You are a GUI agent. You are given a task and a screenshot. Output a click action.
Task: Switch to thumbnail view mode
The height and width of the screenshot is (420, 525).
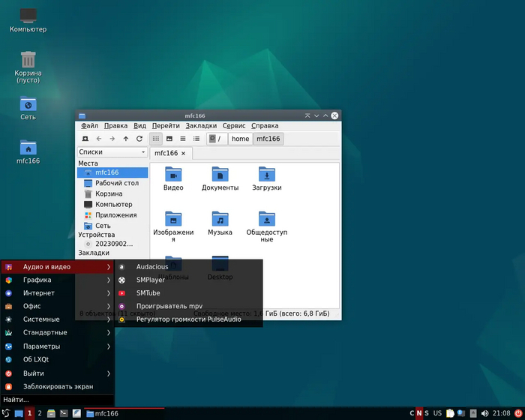(x=169, y=139)
